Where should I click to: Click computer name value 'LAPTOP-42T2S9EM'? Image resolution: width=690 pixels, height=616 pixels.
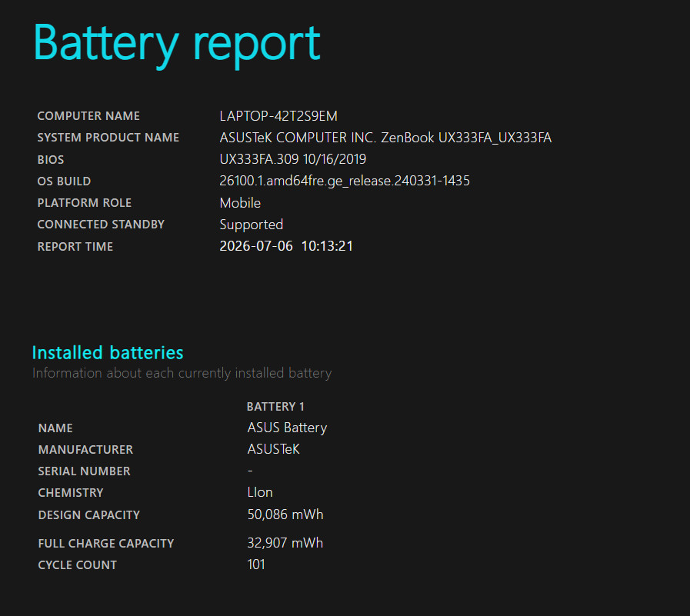pos(278,116)
